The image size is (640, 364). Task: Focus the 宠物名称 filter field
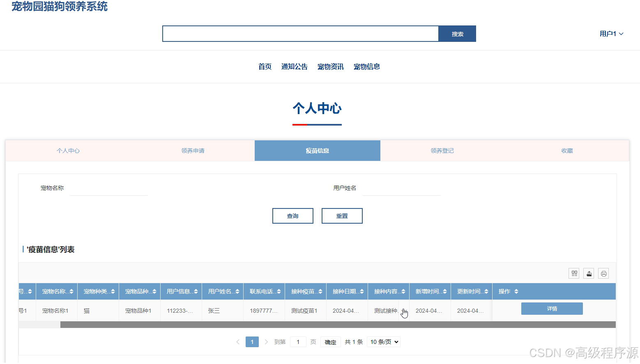pyautogui.click(x=108, y=188)
